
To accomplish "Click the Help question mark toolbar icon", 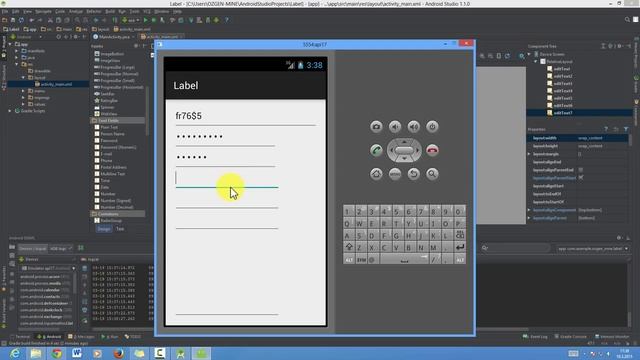I will pos(227,20).
